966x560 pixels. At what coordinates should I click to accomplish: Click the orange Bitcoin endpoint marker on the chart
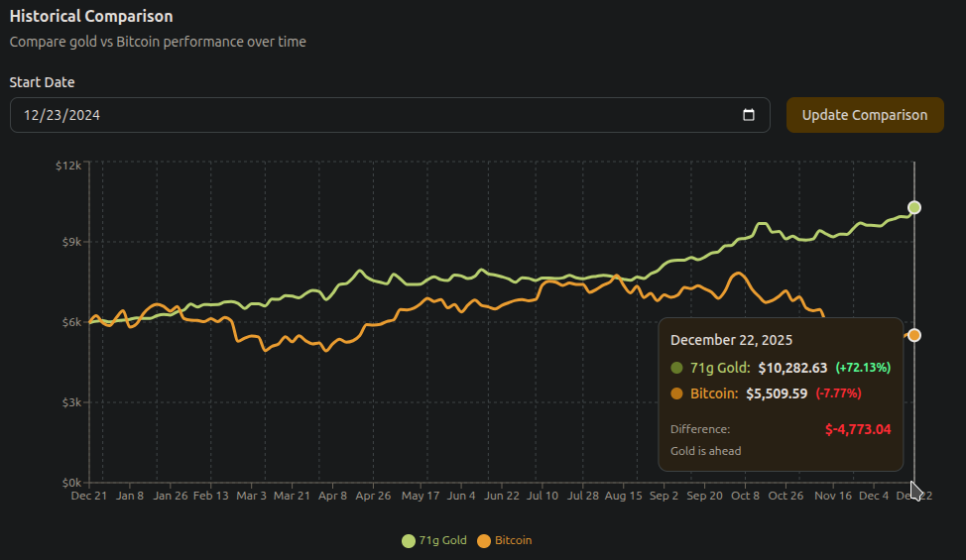point(914,335)
